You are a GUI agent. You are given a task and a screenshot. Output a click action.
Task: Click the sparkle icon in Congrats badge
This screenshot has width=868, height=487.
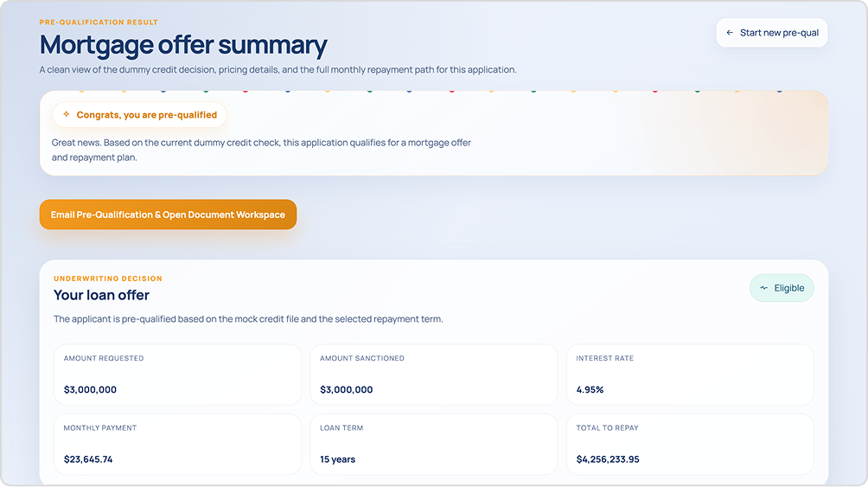67,114
